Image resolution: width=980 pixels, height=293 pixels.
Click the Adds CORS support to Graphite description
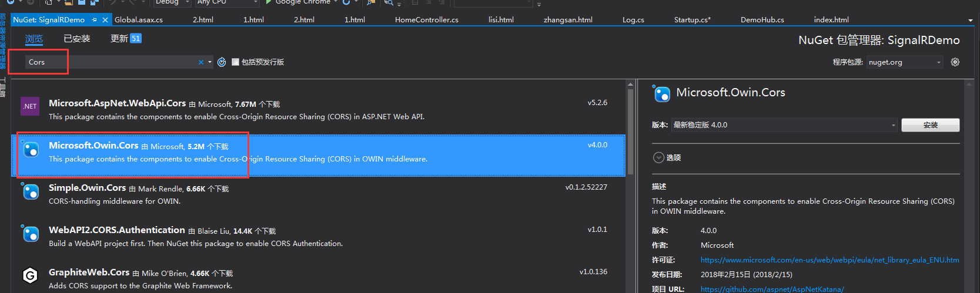[x=141, y=286]
